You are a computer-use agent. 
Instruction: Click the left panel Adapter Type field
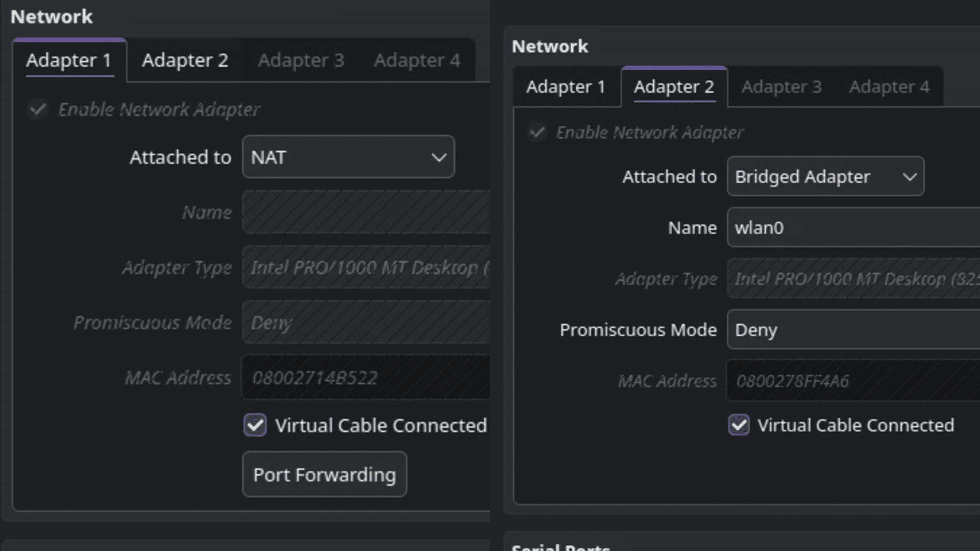(x=366, y=267)
